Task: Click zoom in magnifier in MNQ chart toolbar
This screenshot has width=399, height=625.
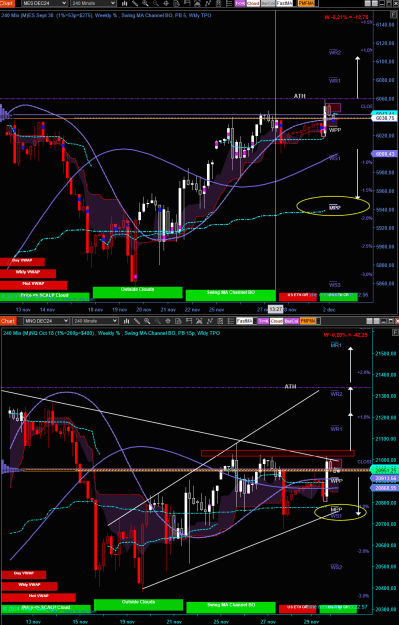Action: pyautogui.click(x=147, y=321)
